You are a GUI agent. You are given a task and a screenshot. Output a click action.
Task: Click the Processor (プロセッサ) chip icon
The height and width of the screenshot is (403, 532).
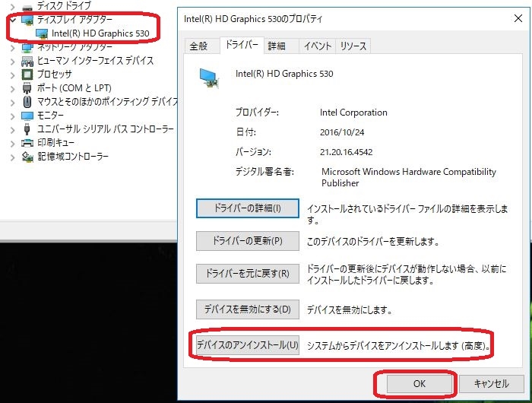pos(27,75)
